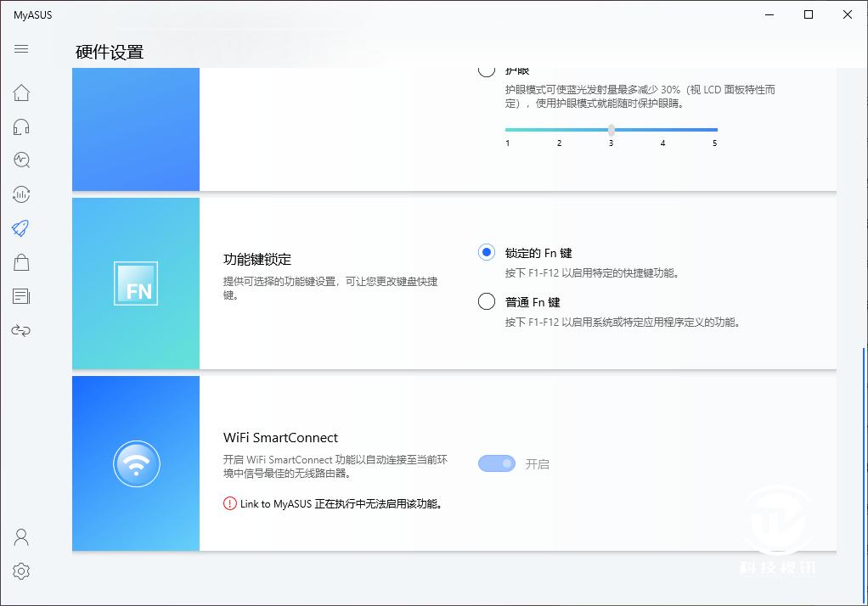This screenshot has height=606, width=868.
Task: Open the MyASUS home page
Action: [21, 93]
